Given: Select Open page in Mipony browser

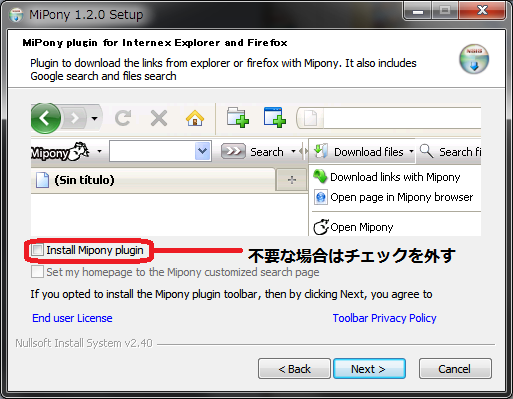Looking at the screenshot, I should point(401,197).
